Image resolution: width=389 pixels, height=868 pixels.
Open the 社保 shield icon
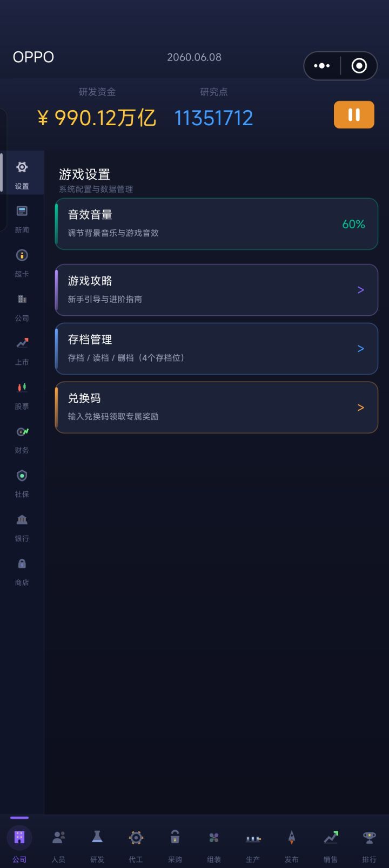pyautogui.click(x=22, y=476)
